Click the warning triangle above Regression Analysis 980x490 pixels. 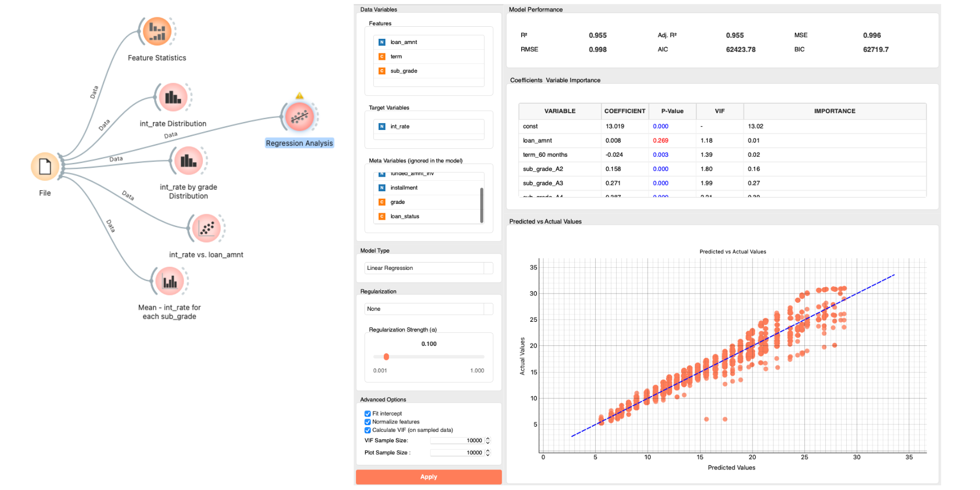point(299,96)
